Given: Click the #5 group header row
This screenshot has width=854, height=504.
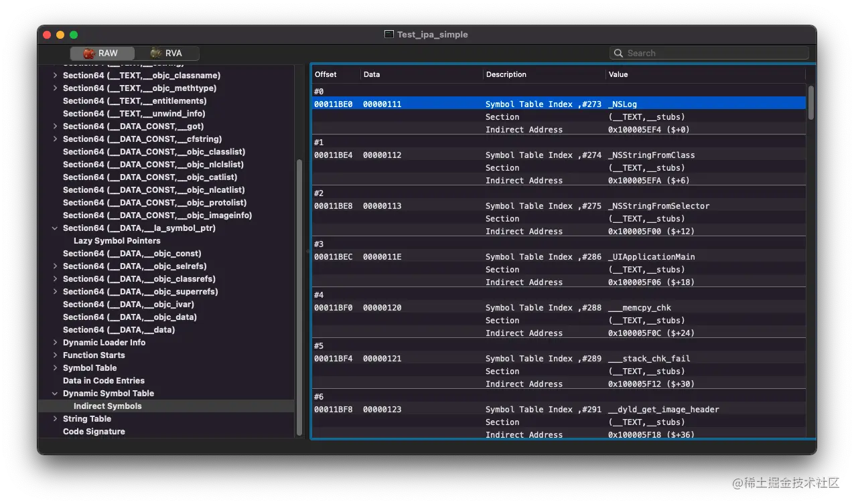Looking at the screenshot, I should 559,345.
